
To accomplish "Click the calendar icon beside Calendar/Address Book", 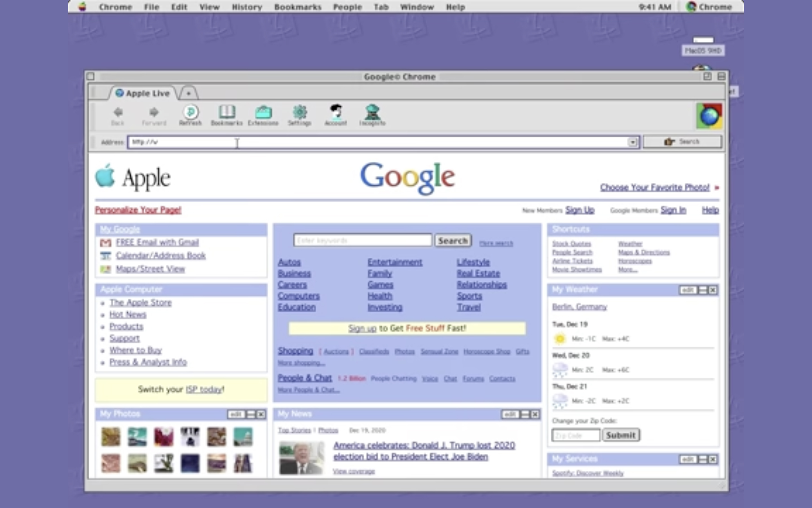I will point(106,256).
